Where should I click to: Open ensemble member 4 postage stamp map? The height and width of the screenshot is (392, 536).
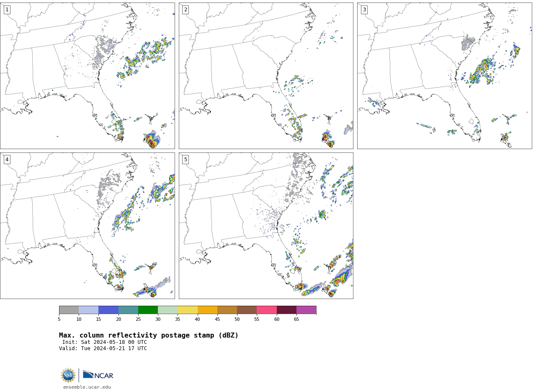(88, 226)
